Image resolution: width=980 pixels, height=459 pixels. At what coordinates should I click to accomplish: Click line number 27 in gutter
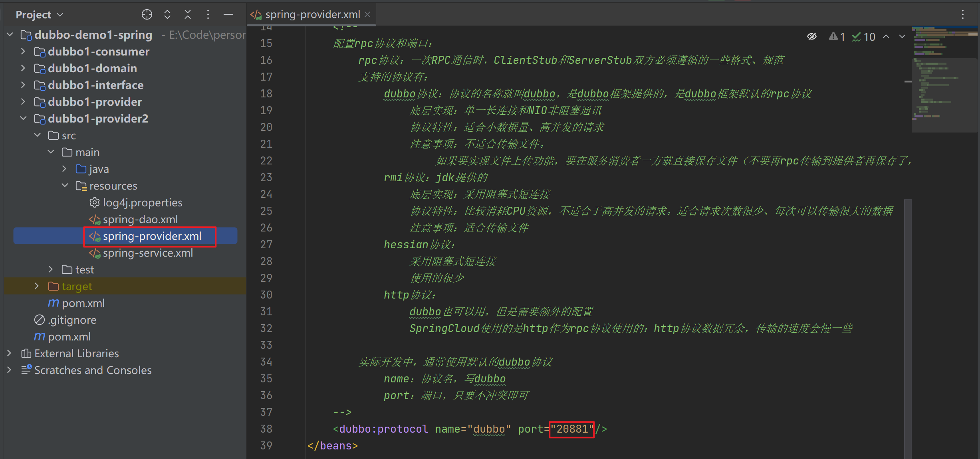point(266,245)
